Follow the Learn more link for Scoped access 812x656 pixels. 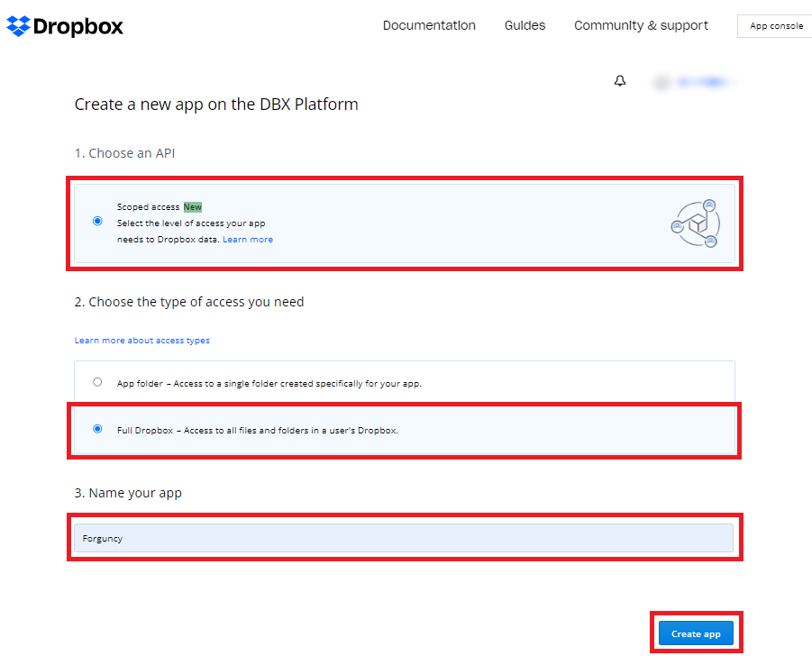pos(248,239)
